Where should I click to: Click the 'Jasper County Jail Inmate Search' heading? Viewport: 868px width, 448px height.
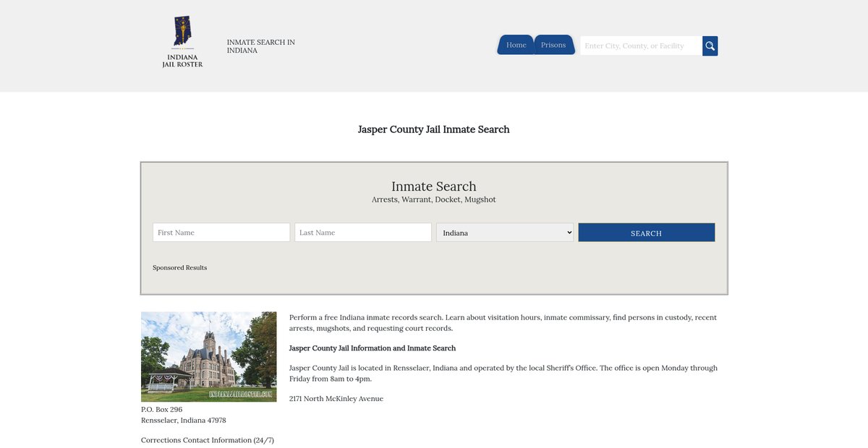coord(433,129)
